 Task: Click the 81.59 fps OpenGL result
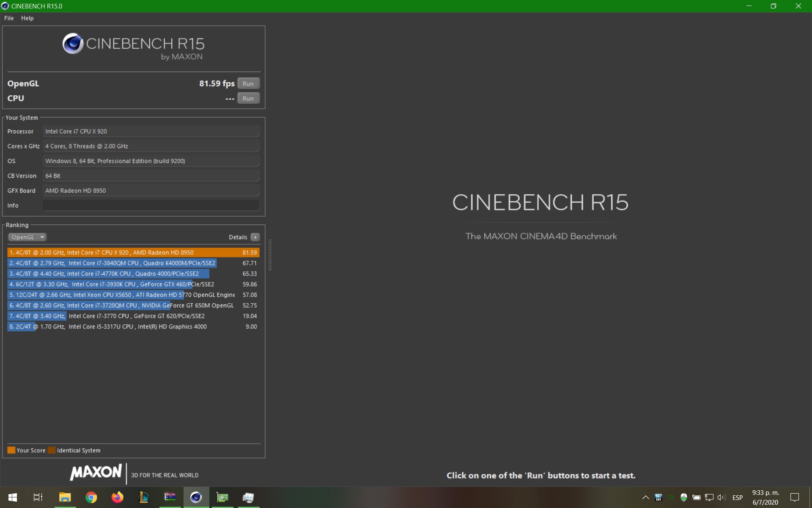pos(217,83)
